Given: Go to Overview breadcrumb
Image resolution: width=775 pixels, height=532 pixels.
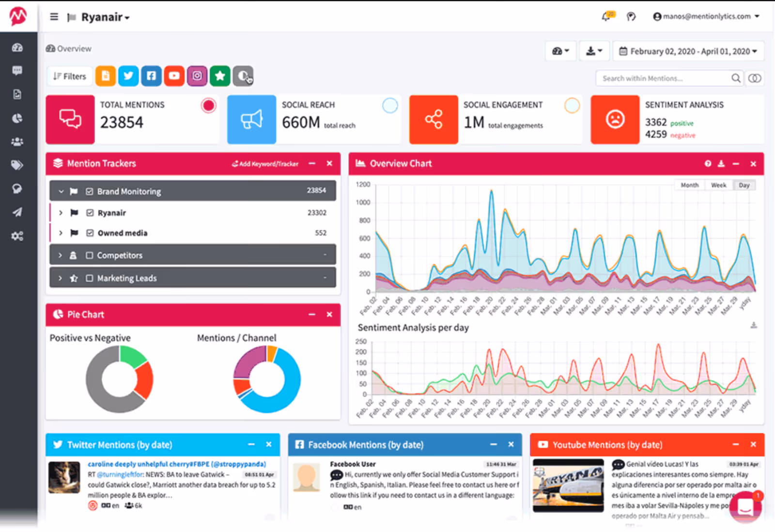Looking at the screenshot, I should [68, 48].
